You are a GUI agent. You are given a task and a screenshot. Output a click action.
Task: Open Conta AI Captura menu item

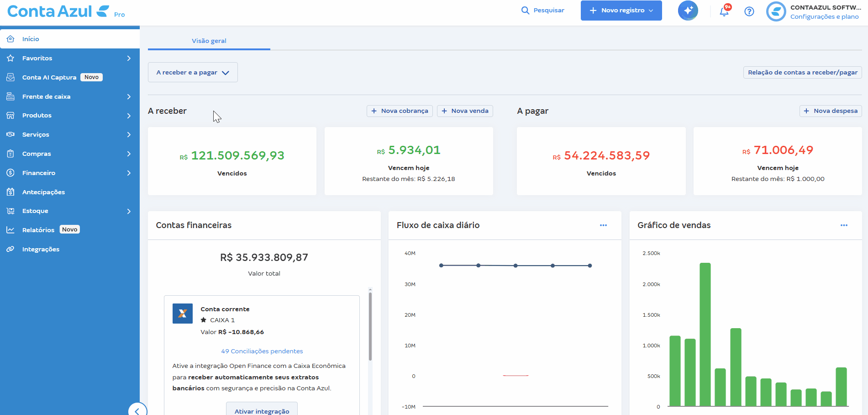pyautogui.click(x=70, y=77)
